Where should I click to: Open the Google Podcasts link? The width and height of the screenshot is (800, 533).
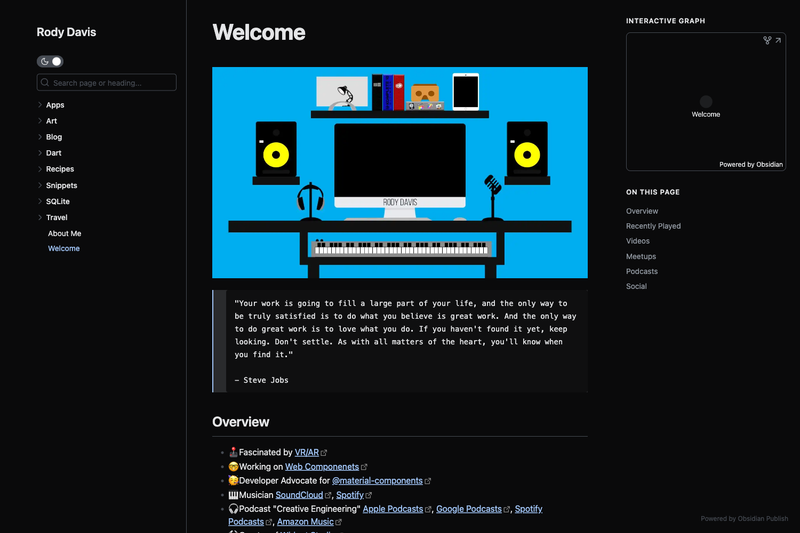click(469, 509)
